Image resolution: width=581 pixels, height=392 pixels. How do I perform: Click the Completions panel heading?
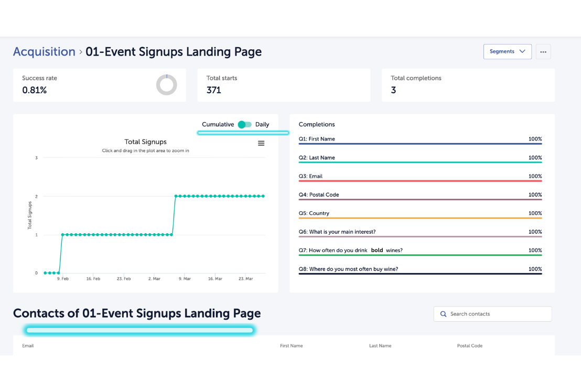tap(317, 124)
